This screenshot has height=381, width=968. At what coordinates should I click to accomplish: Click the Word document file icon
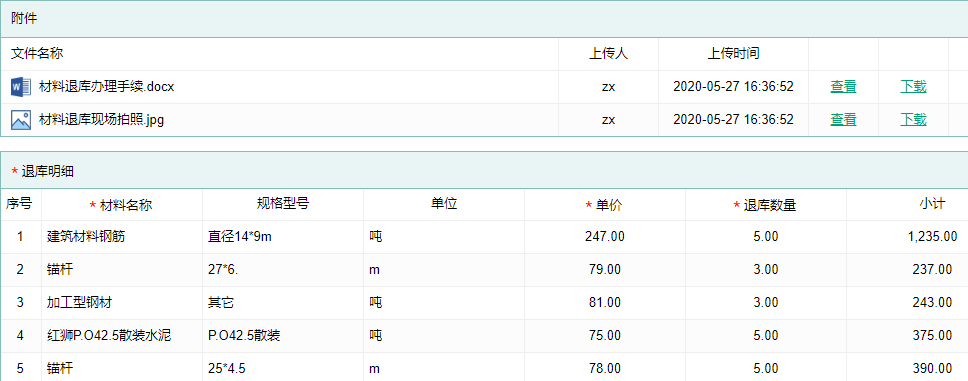click(x=20, y=87)
